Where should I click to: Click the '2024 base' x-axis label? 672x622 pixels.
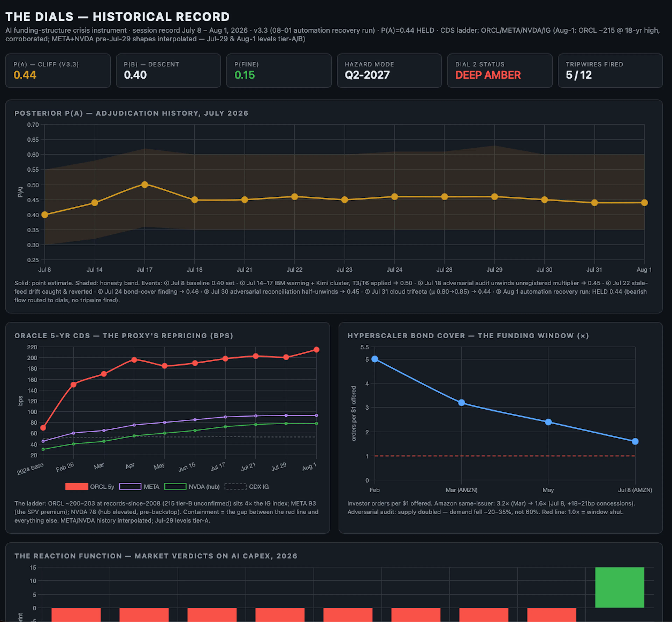[30, 469]
